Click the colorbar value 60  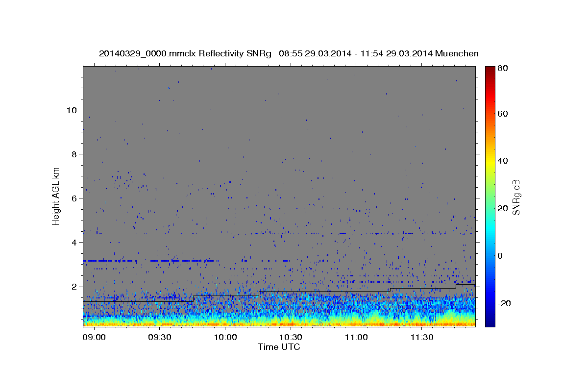click(x=502, y=114)
